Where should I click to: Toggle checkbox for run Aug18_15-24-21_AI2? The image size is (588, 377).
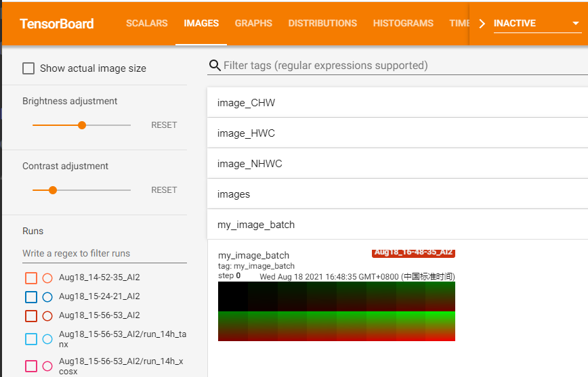click(31, 297)
